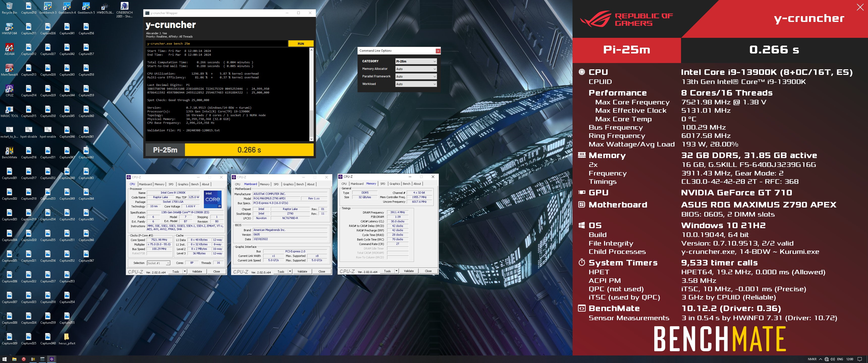Open CINEBENCH 2003 desktop shortcut

point(124,10)
